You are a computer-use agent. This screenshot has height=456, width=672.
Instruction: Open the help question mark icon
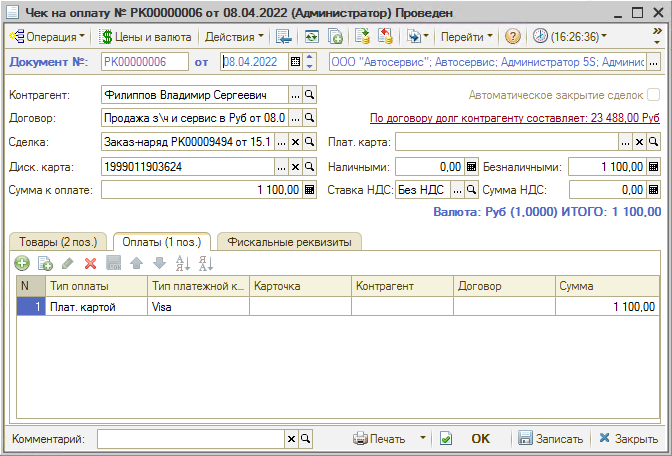[513, 36]
